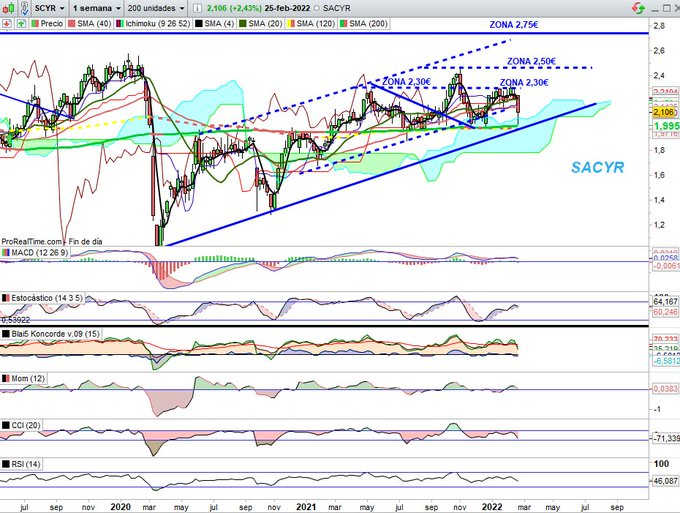Click the 'ZONA 2,50€' annotation text
Screen dimensions: 680x513
[531, 62]
